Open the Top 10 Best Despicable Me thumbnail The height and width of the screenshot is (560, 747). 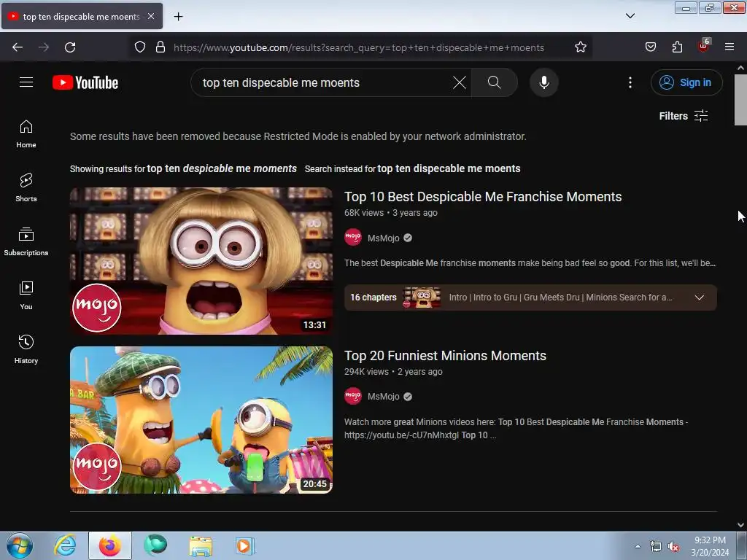(x=201, y=261)
